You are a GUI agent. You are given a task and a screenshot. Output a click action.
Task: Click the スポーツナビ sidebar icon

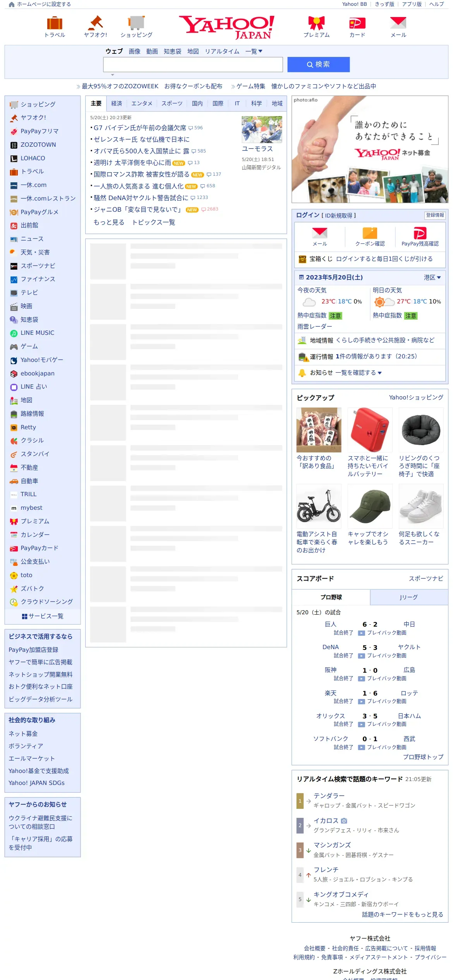tap(14, 266)
